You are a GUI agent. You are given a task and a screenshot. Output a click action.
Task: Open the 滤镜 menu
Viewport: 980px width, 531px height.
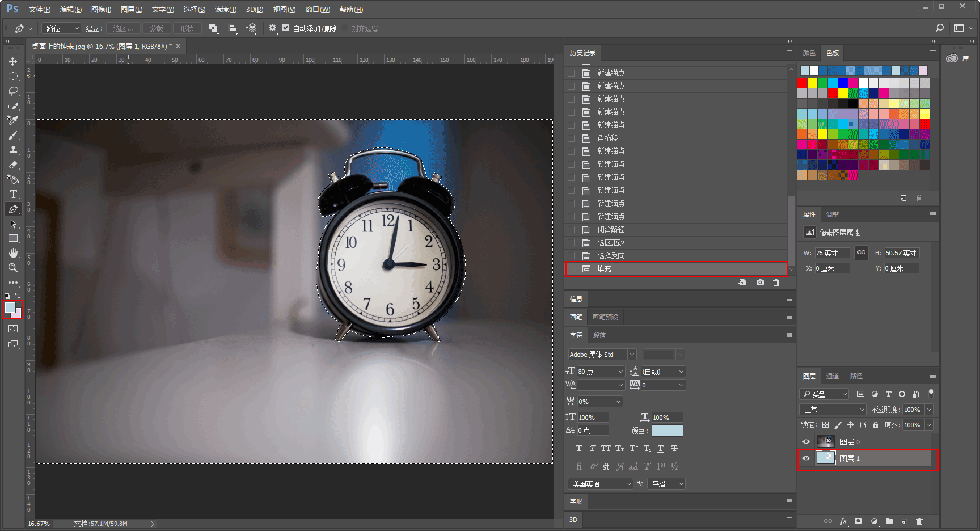pos(225,10)
